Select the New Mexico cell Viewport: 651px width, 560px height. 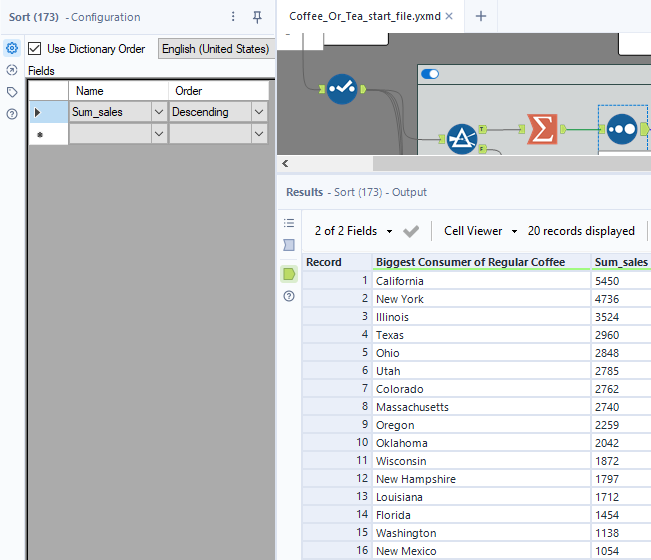click(481, 551)
